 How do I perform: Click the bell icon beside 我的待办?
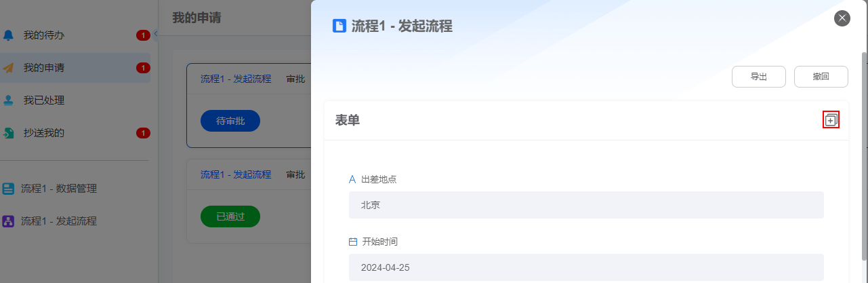click(x=8, y=35)
